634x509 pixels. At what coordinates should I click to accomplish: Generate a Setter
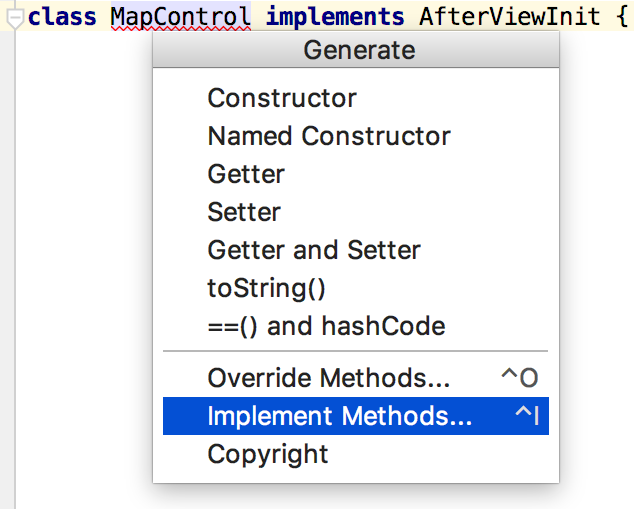click(x=244, y=212)
